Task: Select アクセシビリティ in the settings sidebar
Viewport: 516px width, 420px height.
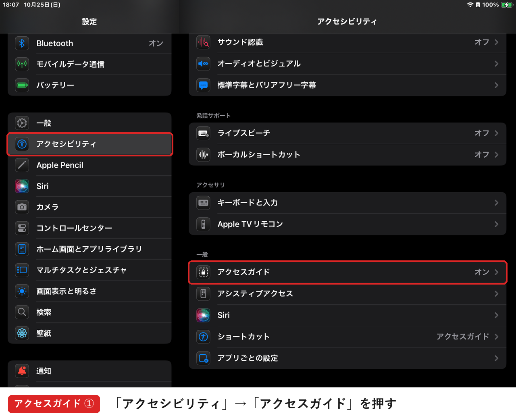Action: [89, 144]
